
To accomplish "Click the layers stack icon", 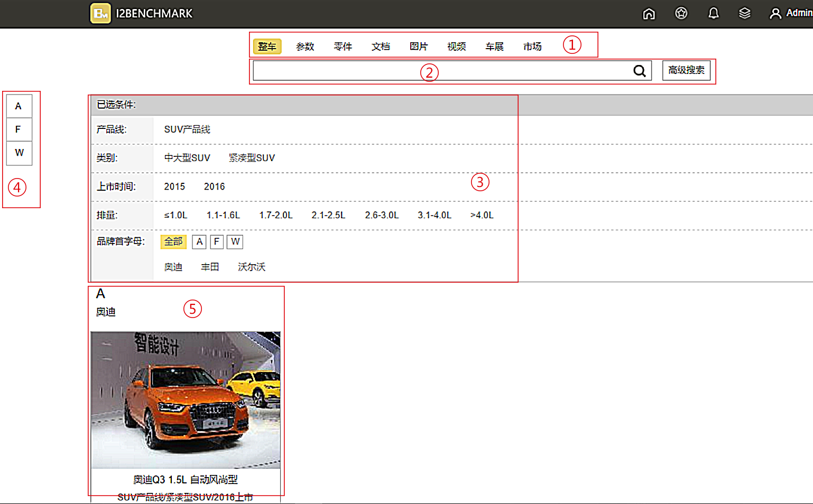I will pos(745,13).
